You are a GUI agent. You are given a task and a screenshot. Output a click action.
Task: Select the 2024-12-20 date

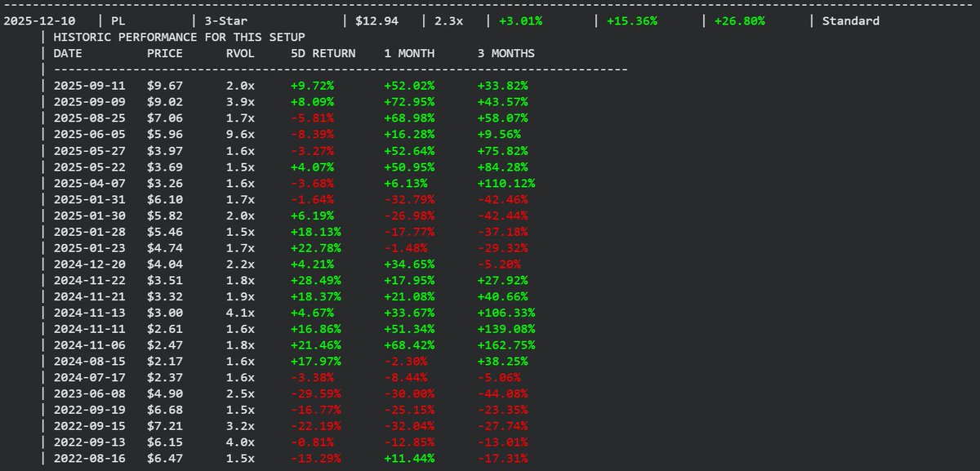tap(89, 264)
